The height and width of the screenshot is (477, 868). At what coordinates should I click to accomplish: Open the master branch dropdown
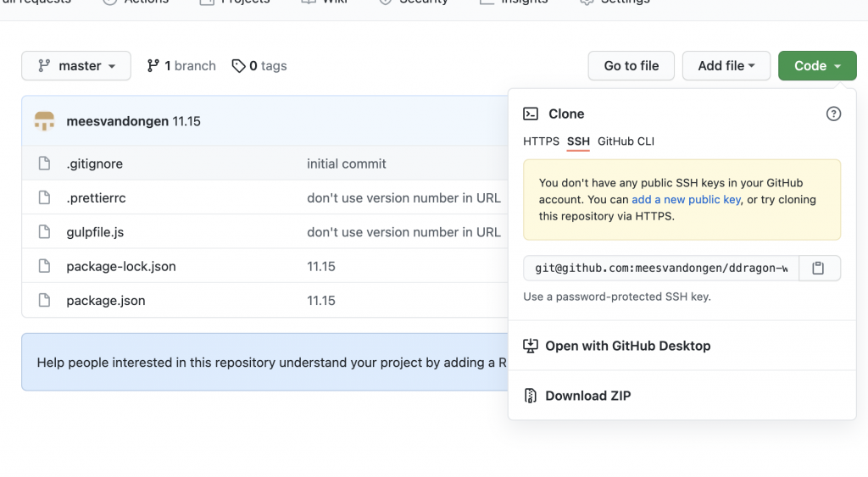coord(76,66)
